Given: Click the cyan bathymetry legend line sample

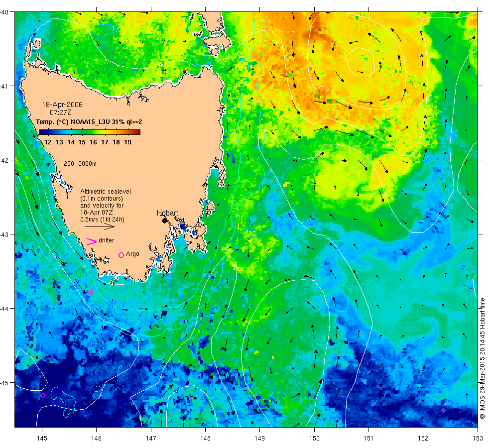Looking at the screenshot, I should point(71,169).
